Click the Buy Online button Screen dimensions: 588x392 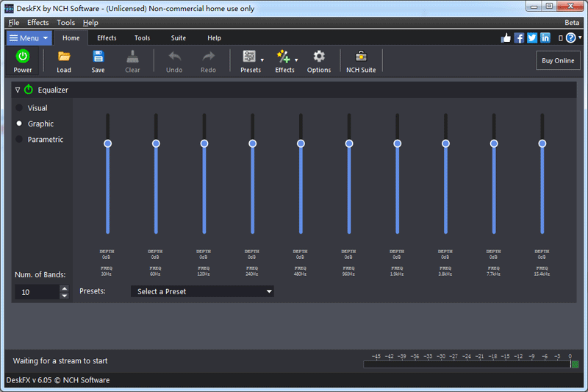(x=558, y=60)
